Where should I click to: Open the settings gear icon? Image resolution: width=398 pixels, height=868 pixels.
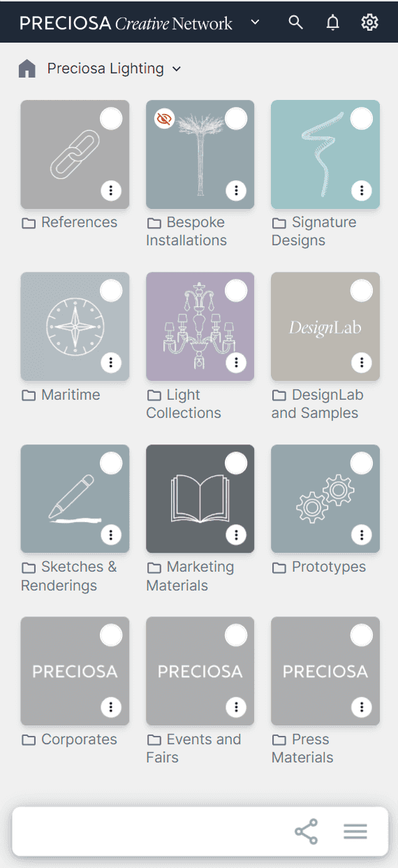coord(369,22)
